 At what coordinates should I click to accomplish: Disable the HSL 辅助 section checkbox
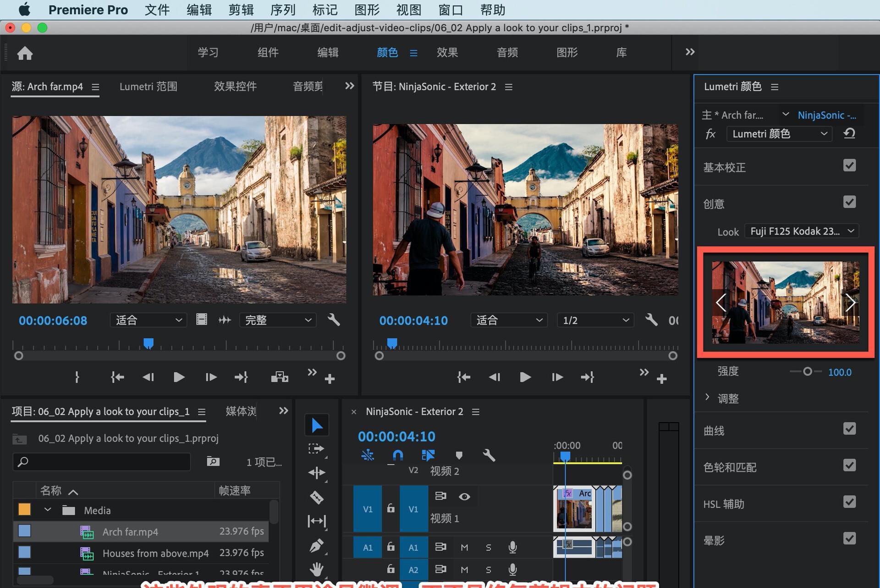(849, 502)
